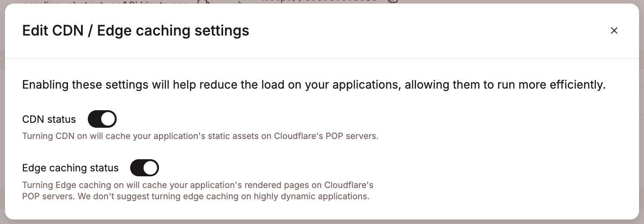Click the white knob of the CDN toggle
Screen dimensions: 644x224
tap(108, 119)
